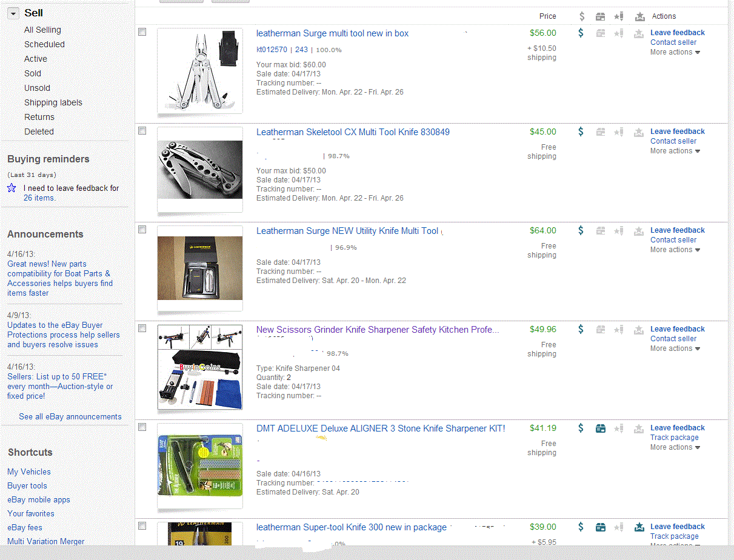Open the Skeletool CX knife thumbnail

pyautogui.click(x=200, y=170)
